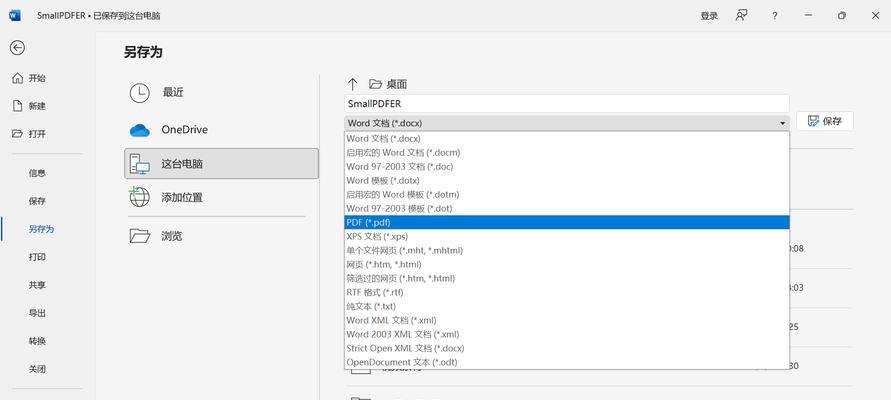This screenshot has width=891, height=400.
Task: Open the 共享 menu item
Action: click(x=37, y=285)
